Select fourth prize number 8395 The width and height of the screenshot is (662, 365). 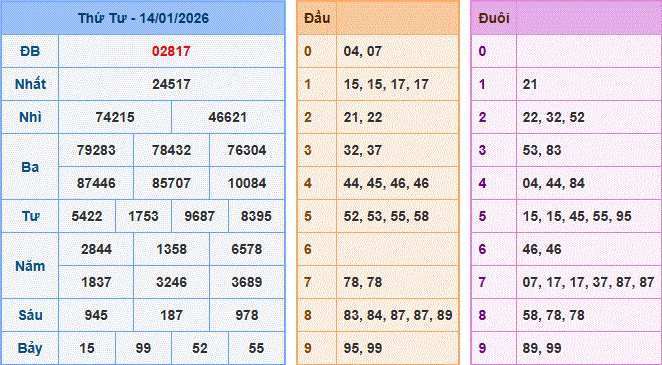click(x=256, y=216)
